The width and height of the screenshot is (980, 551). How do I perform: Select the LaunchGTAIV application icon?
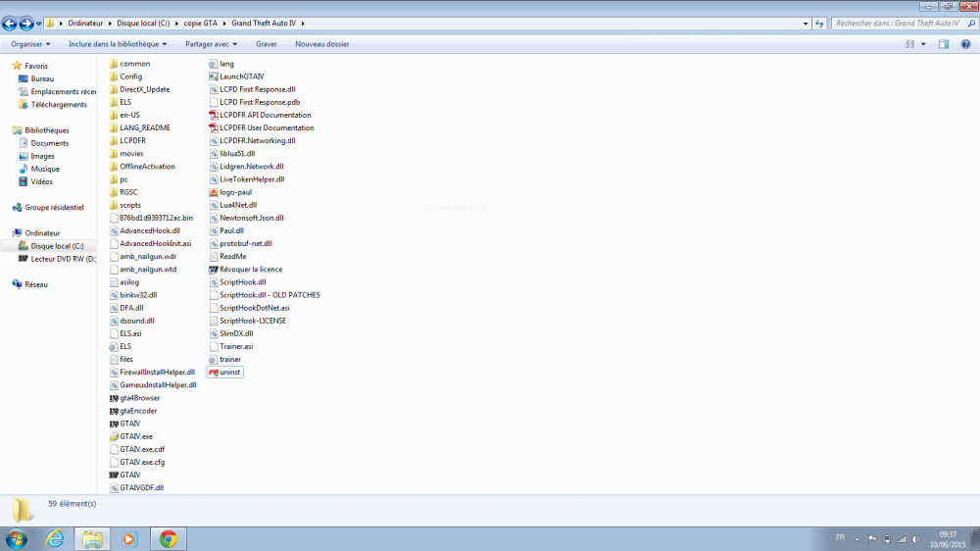tap(213, 76)
